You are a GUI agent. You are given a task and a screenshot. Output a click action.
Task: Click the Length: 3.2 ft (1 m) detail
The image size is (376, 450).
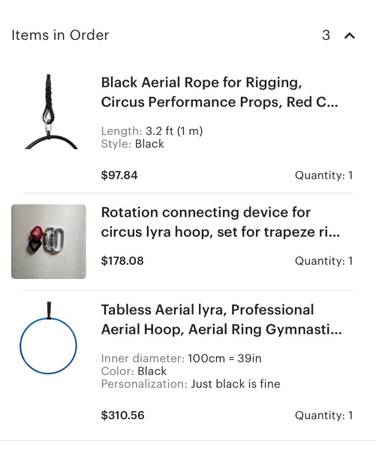point(152,131)
